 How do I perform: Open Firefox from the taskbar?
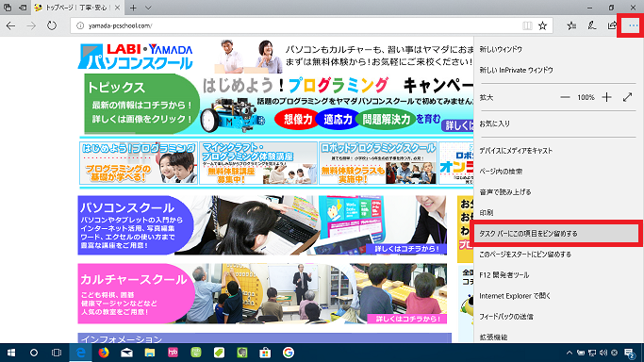coord(104,353)
